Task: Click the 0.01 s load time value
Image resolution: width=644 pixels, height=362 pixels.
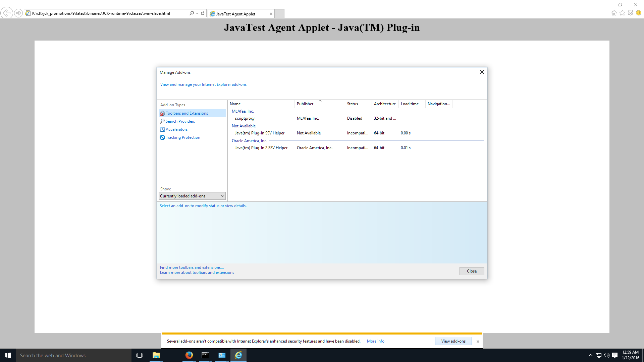Action: click(406, 148)
